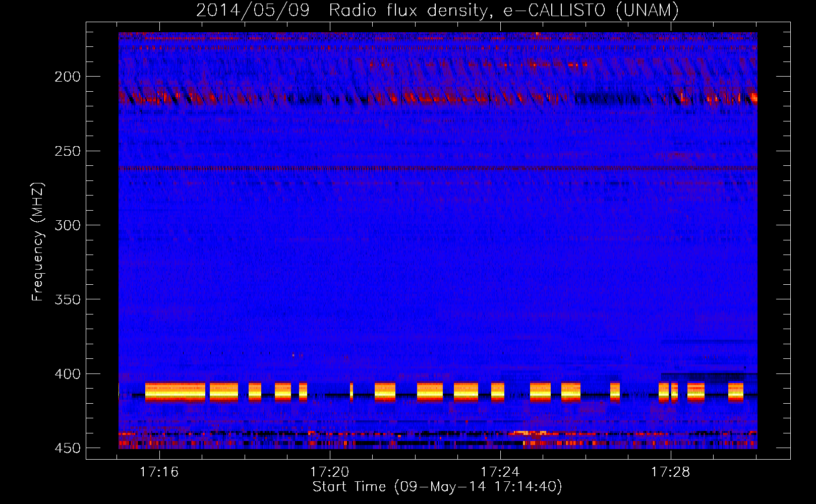Click the 400 frequency tick label

[x=68, y=374]
